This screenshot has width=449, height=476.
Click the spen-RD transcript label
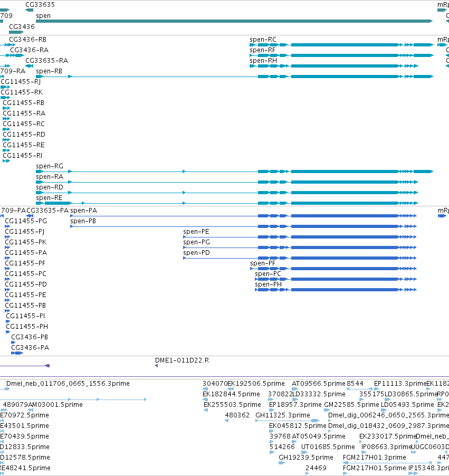point(50,187)
